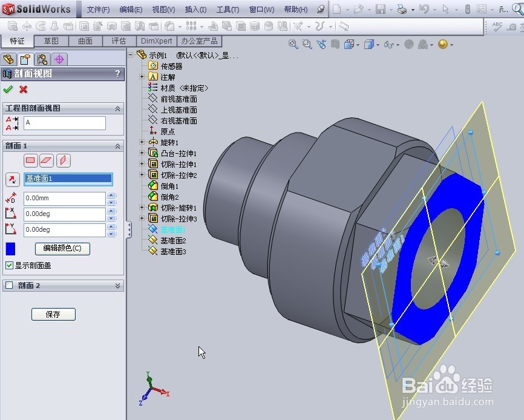Open the 插入(I) menu
The width and height of the screenshot is (524, 420).
[195, 9]
